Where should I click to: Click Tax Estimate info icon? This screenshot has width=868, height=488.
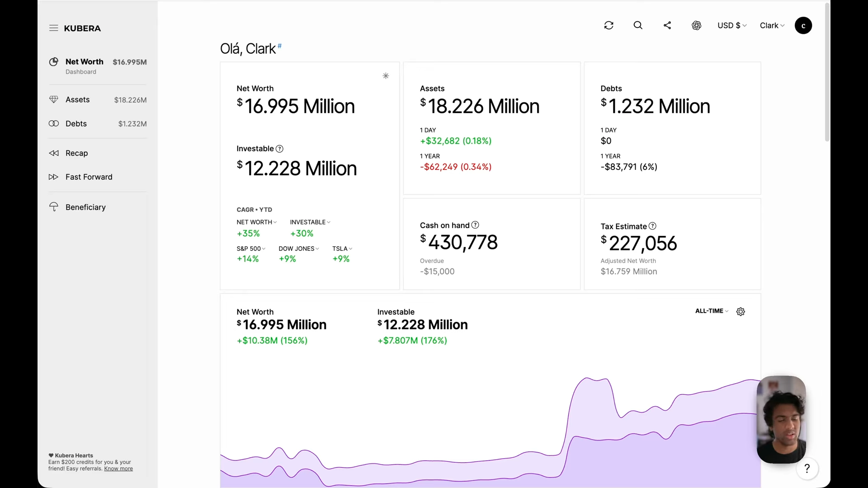[652, 226]
